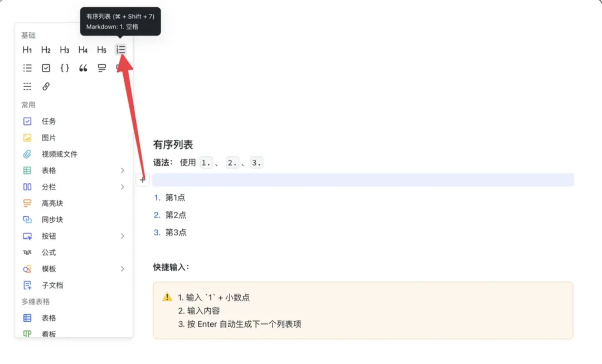The image size is (602, 364).
Task: Insert a Heading 3 block
Action: (64, 50)
